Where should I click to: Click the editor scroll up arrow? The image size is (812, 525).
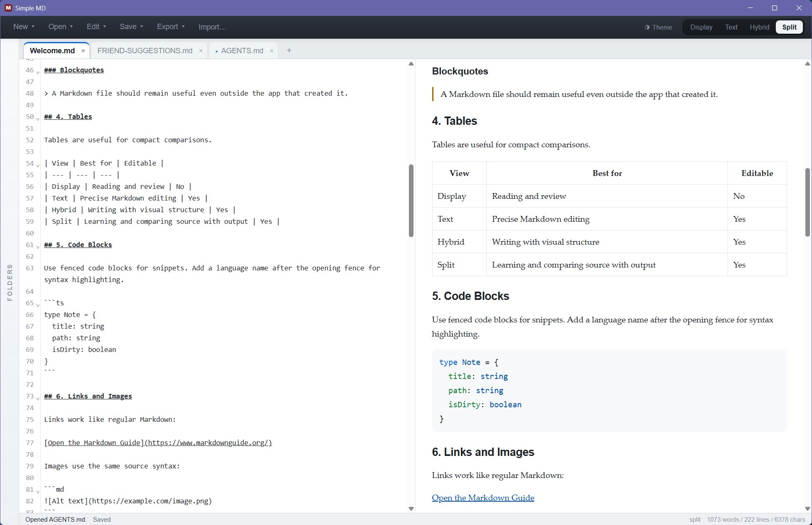411,64
